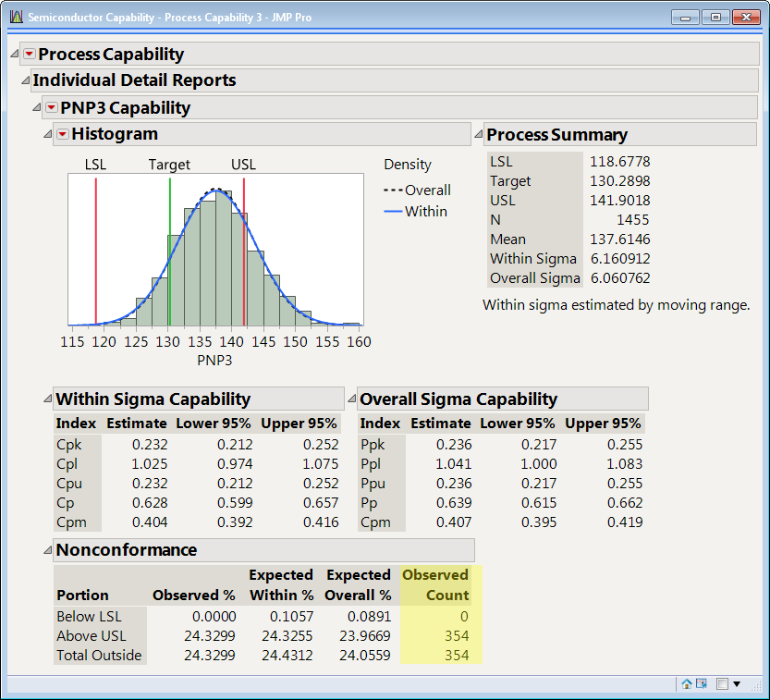This screenshot has height=700, width=770.
Task: Click the Observed Count column header
Action: (435, 585)
